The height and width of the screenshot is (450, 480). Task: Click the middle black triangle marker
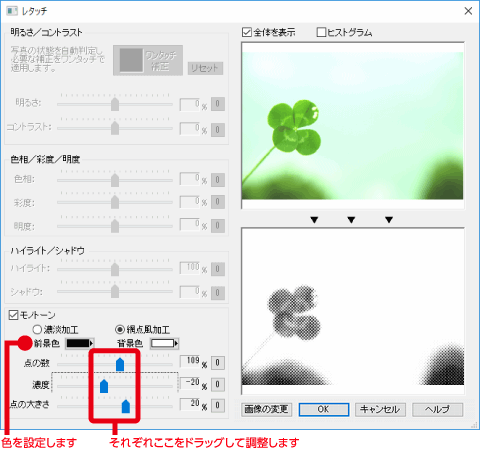point(351,220)
